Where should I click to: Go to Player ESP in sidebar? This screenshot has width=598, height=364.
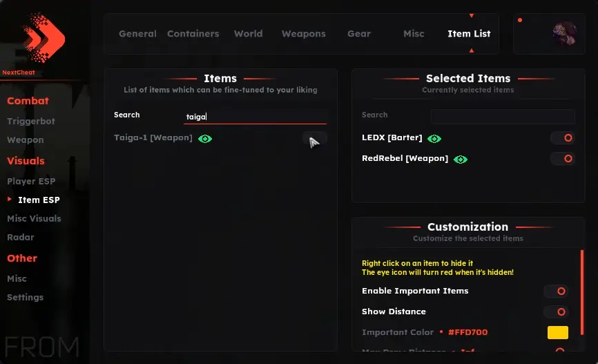click(31, 181)
